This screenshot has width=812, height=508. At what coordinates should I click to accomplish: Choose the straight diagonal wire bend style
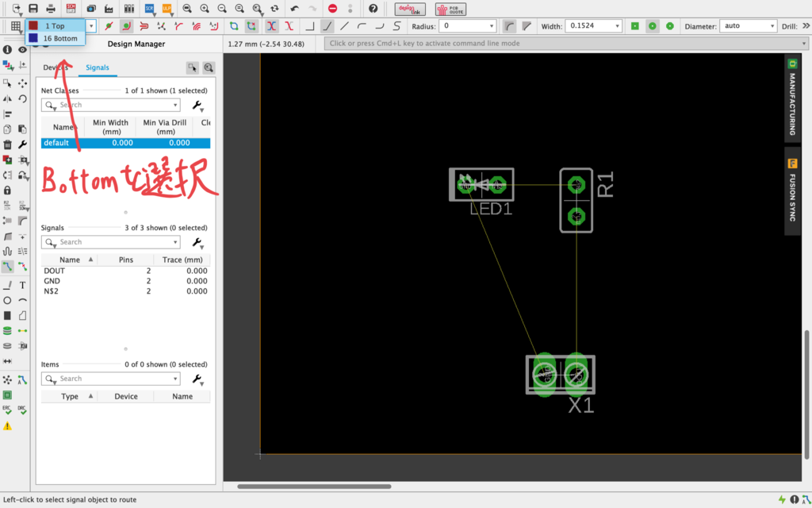coord(344,26)
